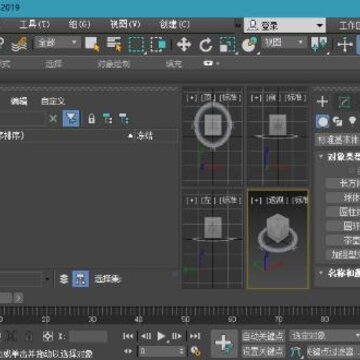Activate the Select and Rotate tool
Screen dimensions: 360x360
point(206,45)
